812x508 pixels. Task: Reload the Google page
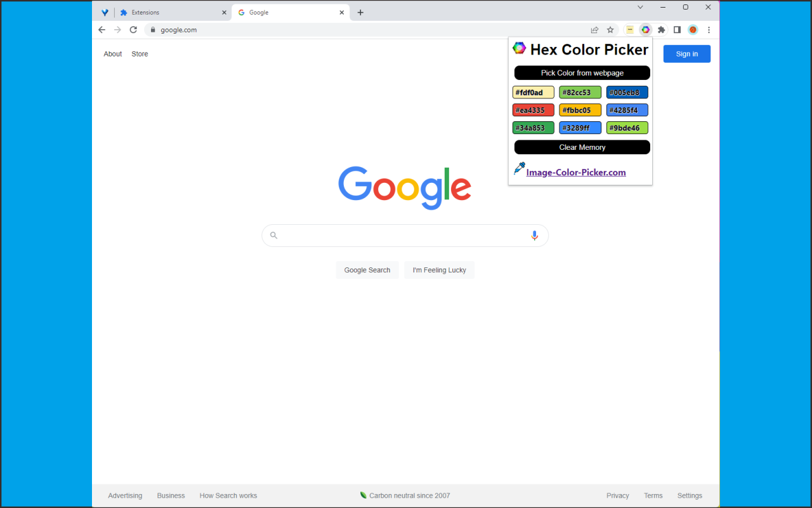tap(133, 30)
